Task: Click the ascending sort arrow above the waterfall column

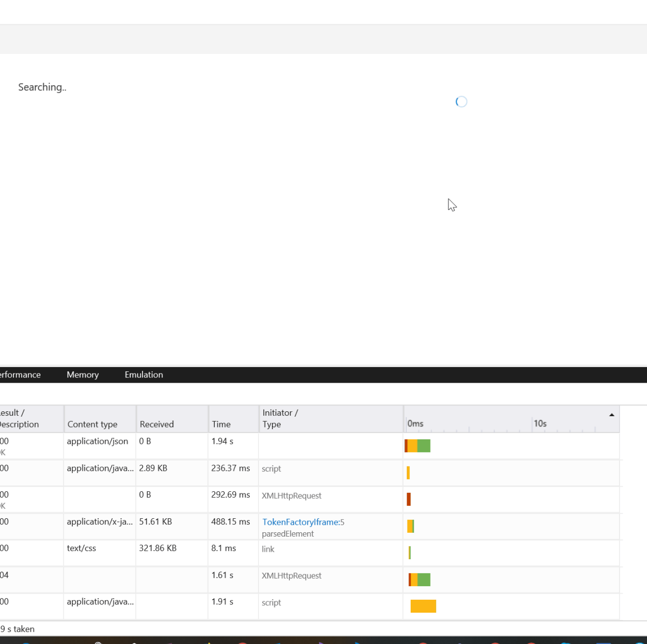Action: pos(611,414)
